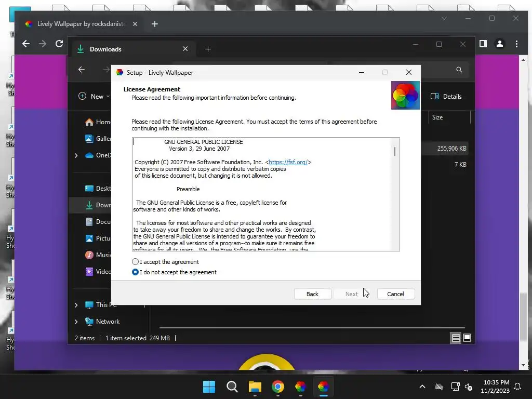Image resolution: width=532 pixels, height=399 pixels.
Task: Open Desktop in File Explorer sidebar
Action: point(98,188)
